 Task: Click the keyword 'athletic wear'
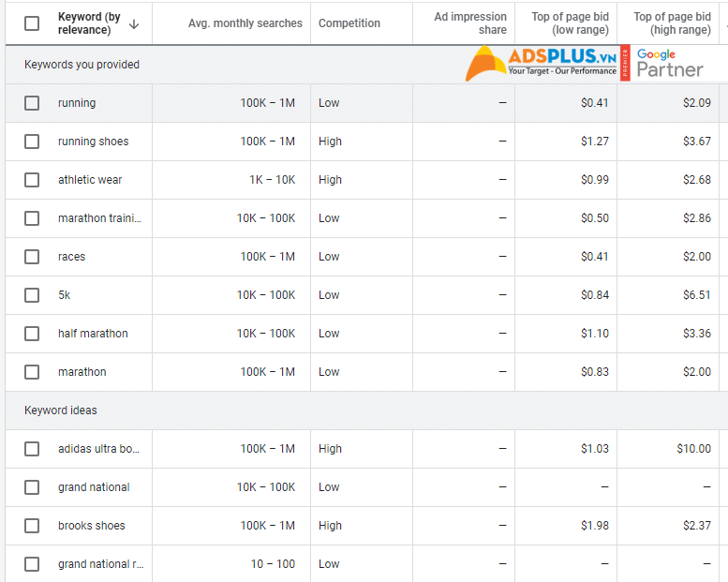click(x=90, y=180)
